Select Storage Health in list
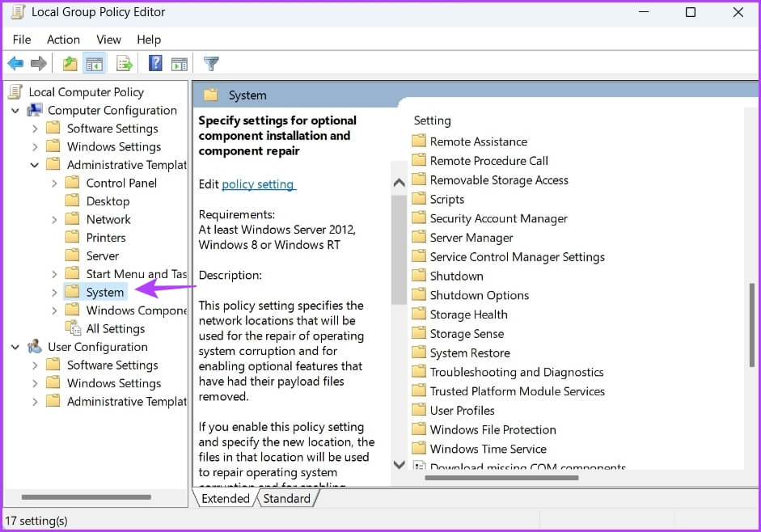 468,314
